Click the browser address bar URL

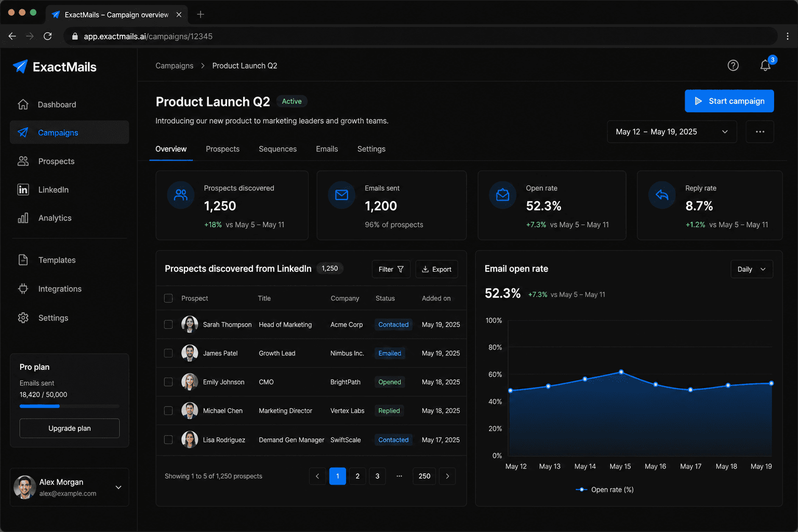[x=148, y=36]
